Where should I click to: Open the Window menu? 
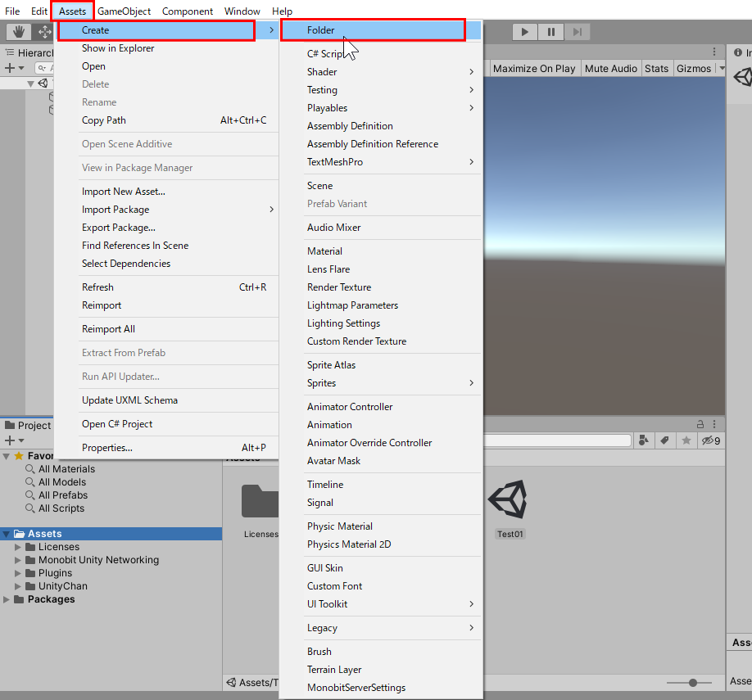point(242,11)
